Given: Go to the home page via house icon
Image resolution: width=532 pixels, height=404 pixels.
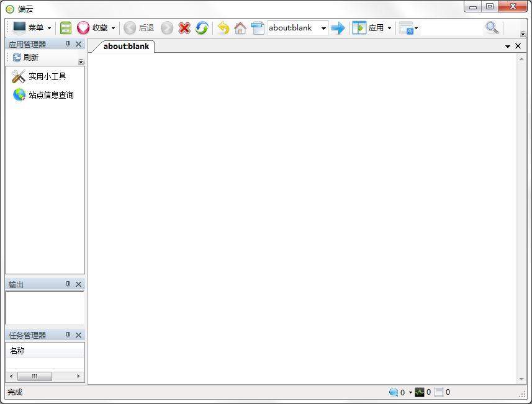Looking at the screenshot, I should [x=240, y=28].
